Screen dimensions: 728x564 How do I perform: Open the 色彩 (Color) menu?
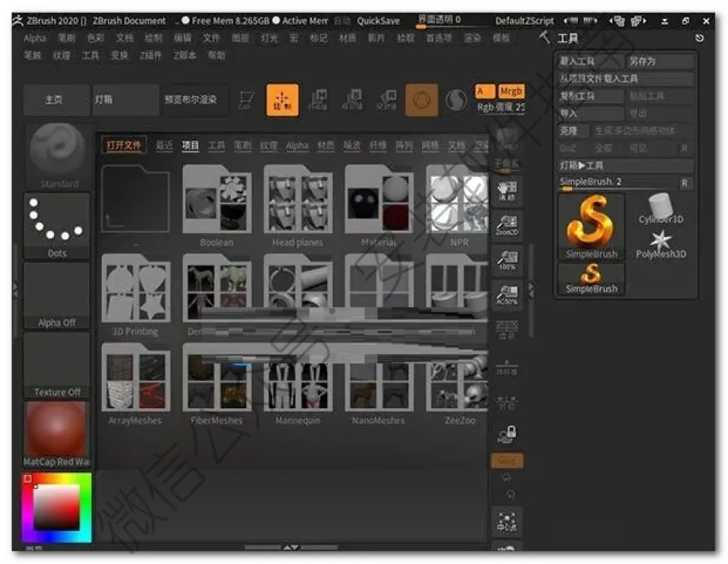pos(95,38)
